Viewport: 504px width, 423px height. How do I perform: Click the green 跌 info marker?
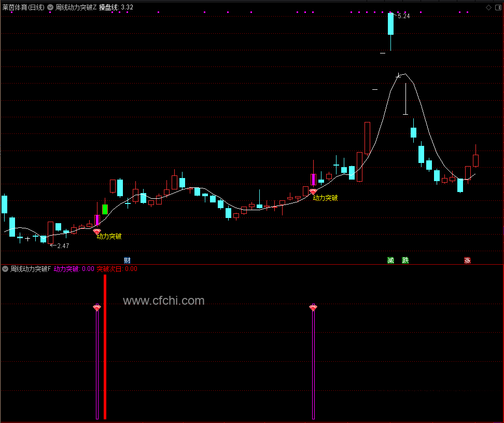coord(405,260)
